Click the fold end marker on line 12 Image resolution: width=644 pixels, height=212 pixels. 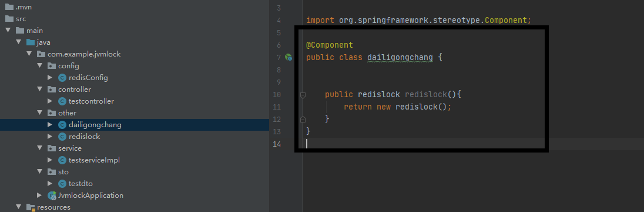(303, 120)
